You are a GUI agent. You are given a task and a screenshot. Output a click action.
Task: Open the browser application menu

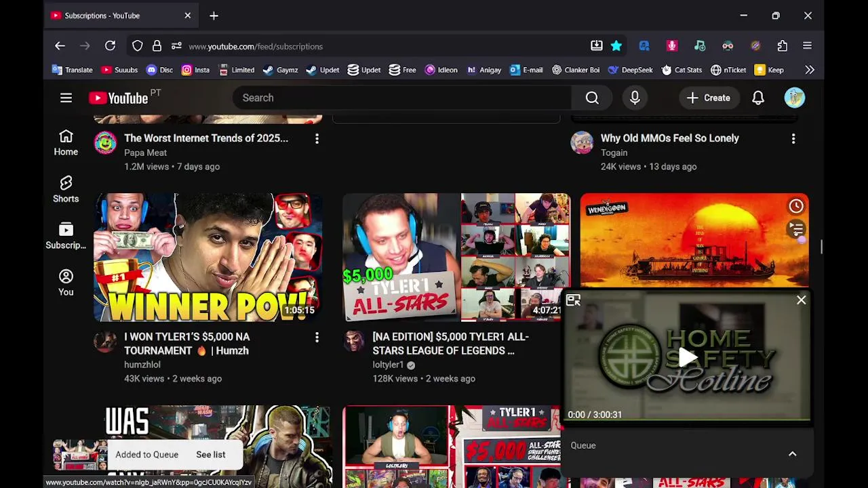coord(807,46)
